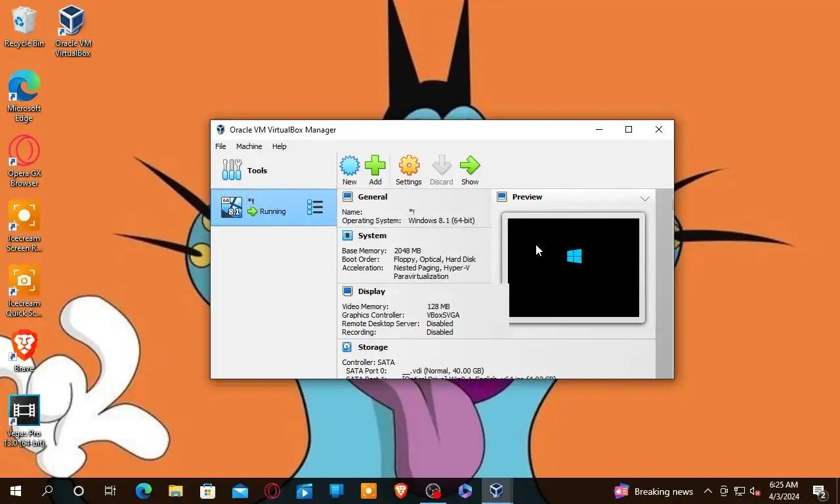Select Oracle VM VirtualBox desktop shortcut

point(72,31)
